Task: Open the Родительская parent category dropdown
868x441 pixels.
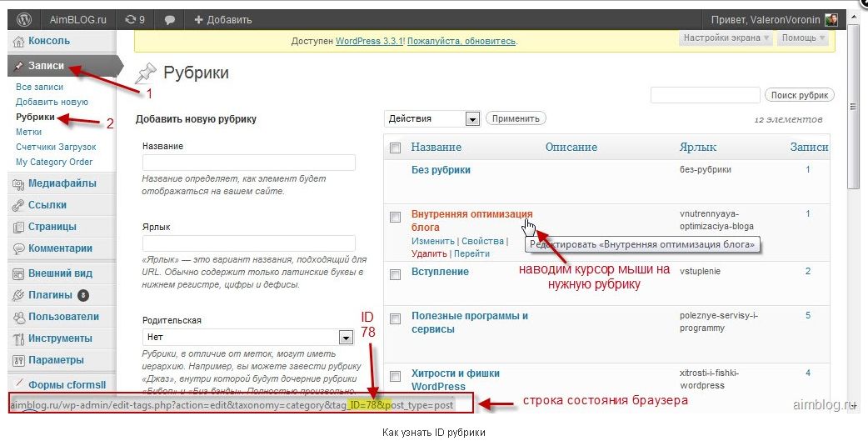Action: (248, 337)
